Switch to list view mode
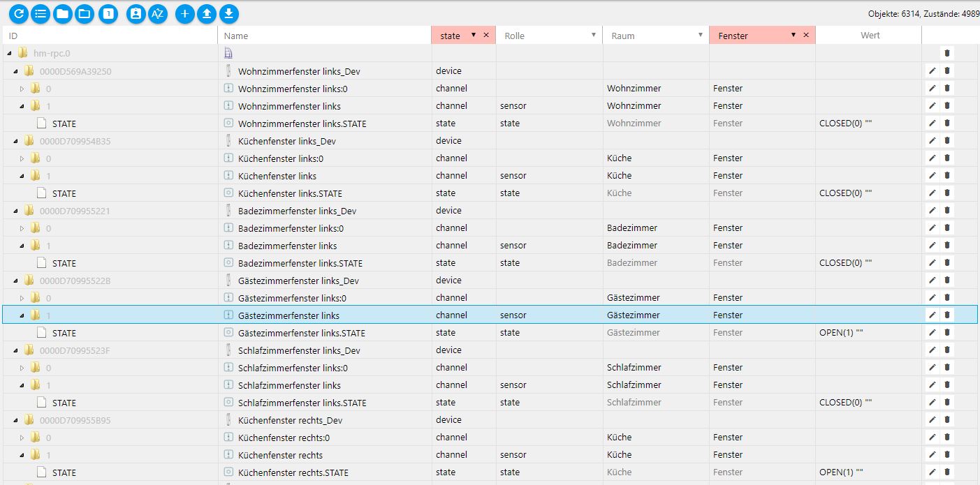The image size is (980, 485). [41, 13]
